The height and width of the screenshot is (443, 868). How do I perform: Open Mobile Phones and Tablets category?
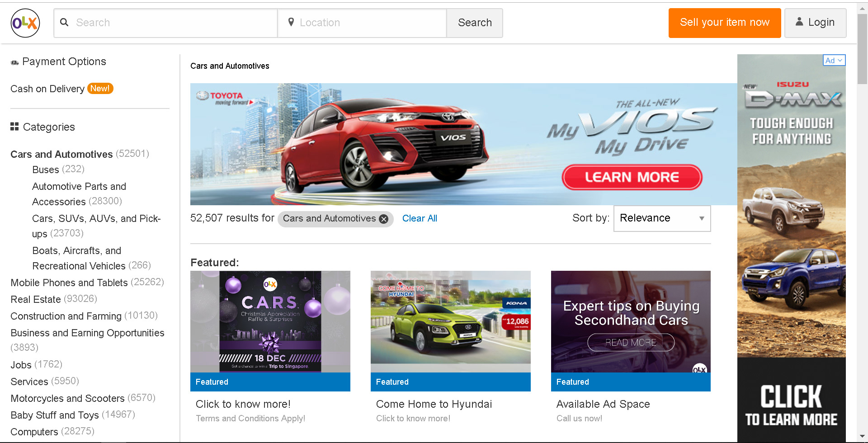coord(69,283)
